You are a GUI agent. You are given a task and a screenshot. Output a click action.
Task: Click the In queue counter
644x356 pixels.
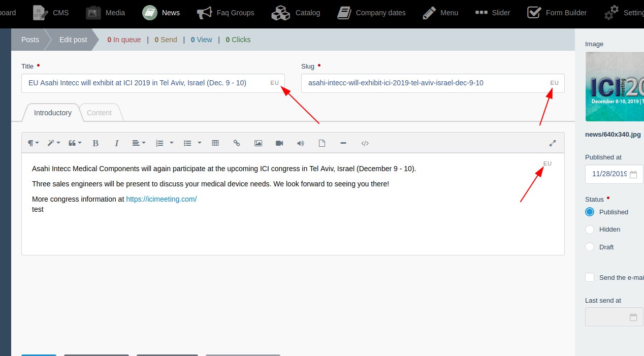pyautogui.click(x=124, y=40)
